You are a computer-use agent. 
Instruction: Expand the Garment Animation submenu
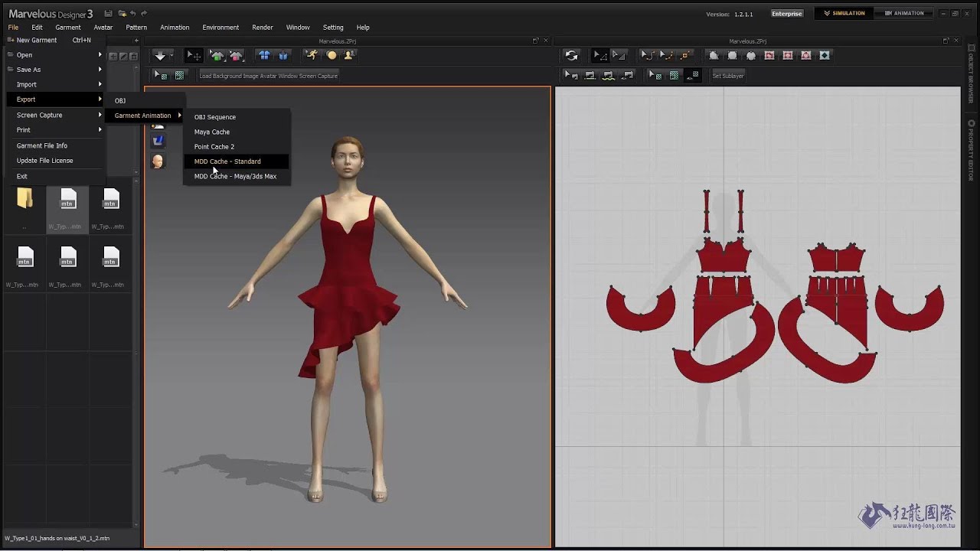coord(145,116)
